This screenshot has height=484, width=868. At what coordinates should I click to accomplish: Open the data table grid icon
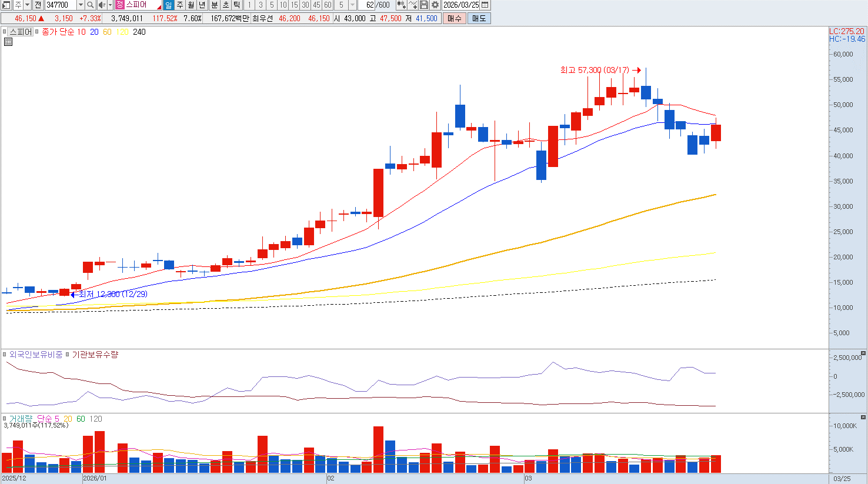pos(8,42)
